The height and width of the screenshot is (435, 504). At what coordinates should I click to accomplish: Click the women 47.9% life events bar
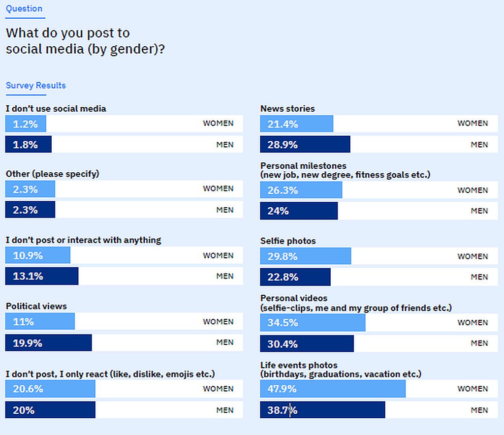click(333, 389)
